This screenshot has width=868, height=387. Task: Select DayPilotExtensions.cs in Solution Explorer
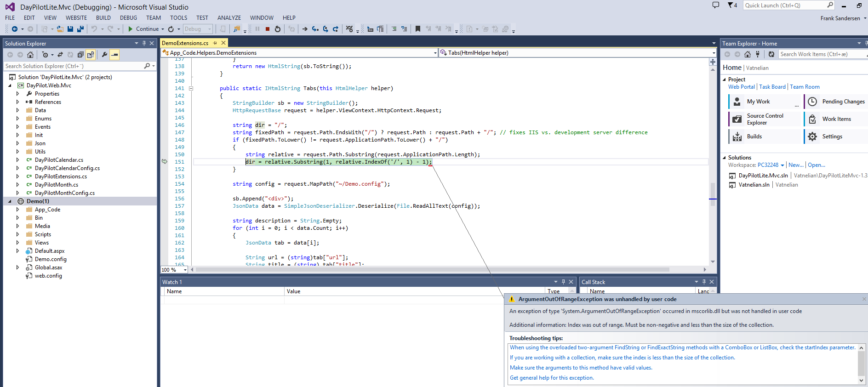[61, 176]
